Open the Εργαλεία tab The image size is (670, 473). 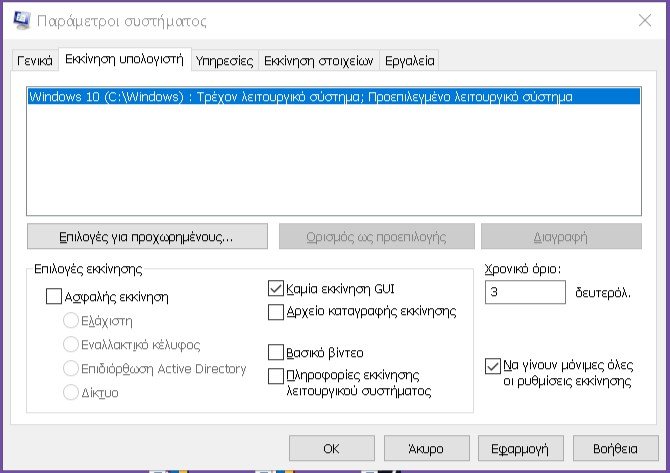(410, 61)
